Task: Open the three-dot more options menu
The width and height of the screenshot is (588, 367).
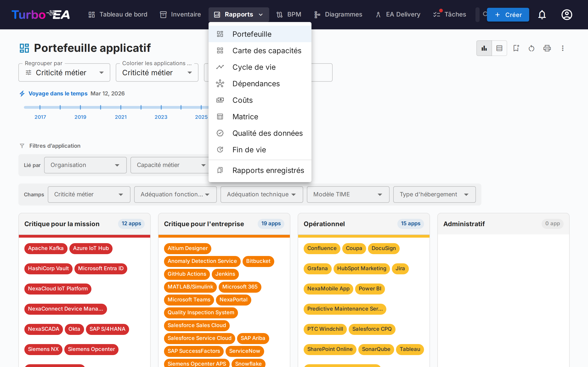Action: pyautogui.click(x=563, y=48)
